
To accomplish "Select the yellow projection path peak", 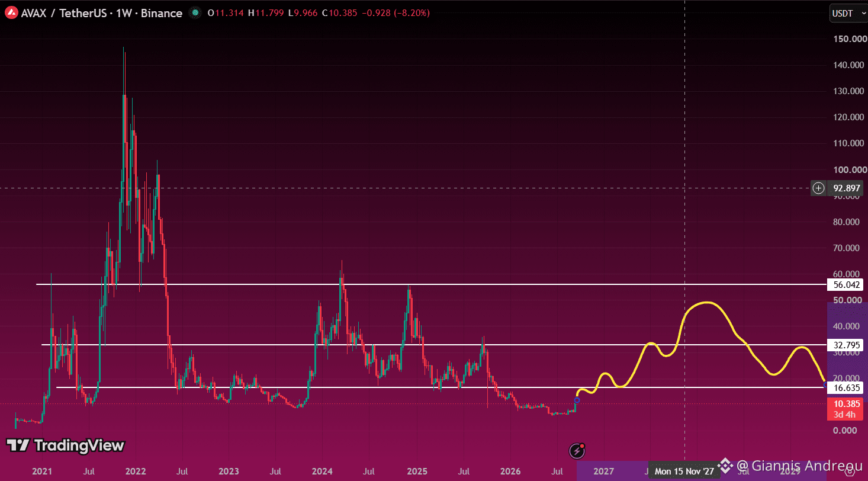I will point(706,303).
